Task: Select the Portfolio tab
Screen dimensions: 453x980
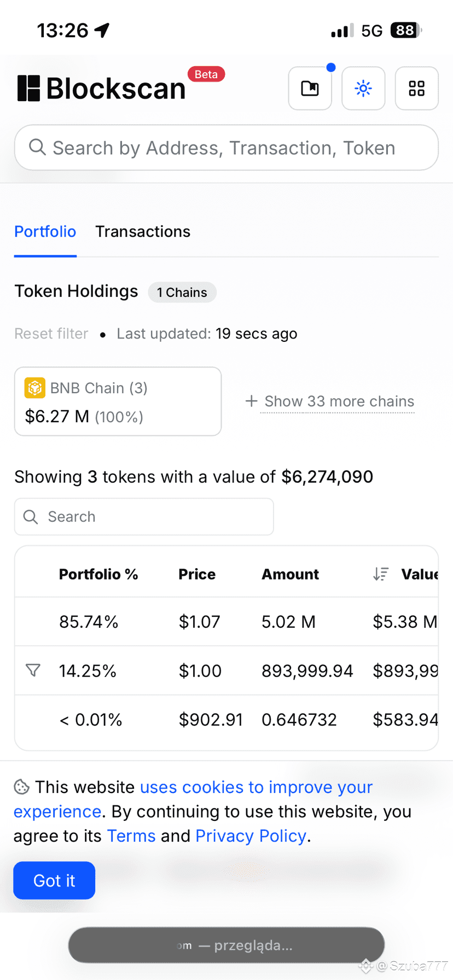Action: [45, 231]
